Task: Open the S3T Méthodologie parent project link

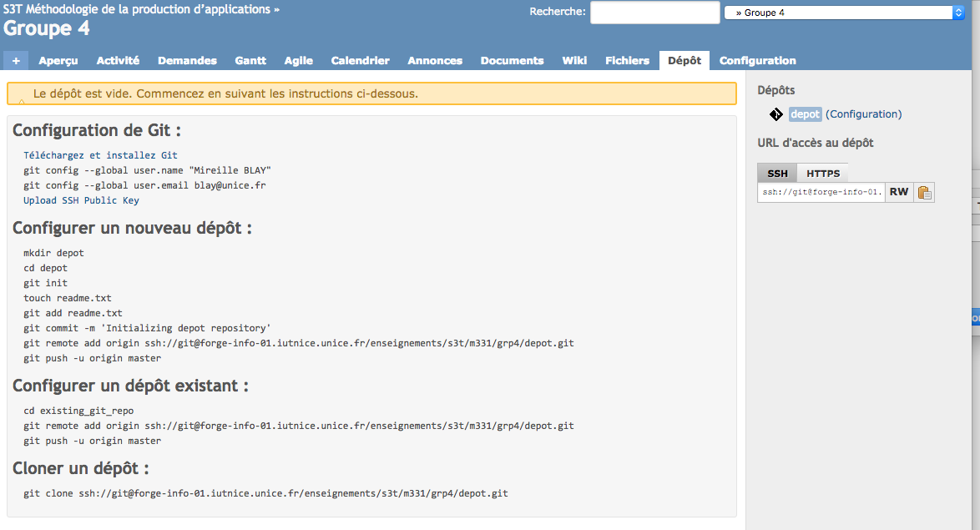Action: click(x=137, y=10)
